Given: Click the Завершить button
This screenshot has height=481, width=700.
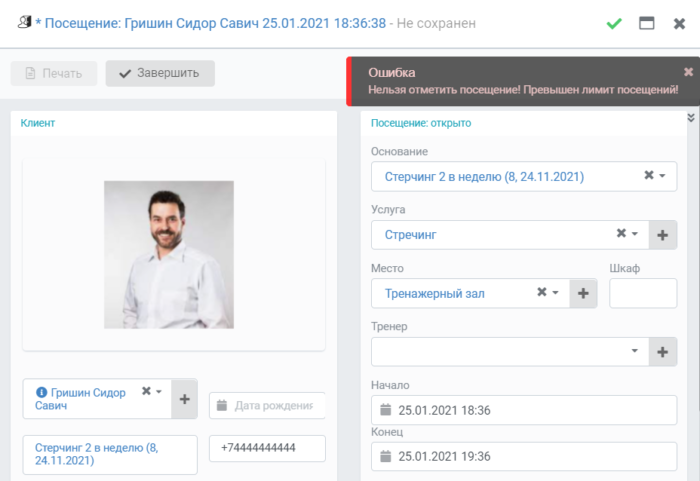Looking at the screenshot, I should point(160,73).
